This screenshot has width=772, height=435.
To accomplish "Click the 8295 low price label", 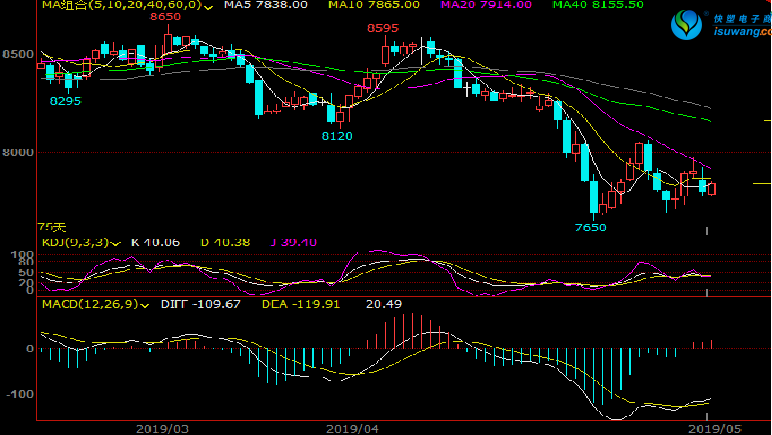I will coord(66,101).
